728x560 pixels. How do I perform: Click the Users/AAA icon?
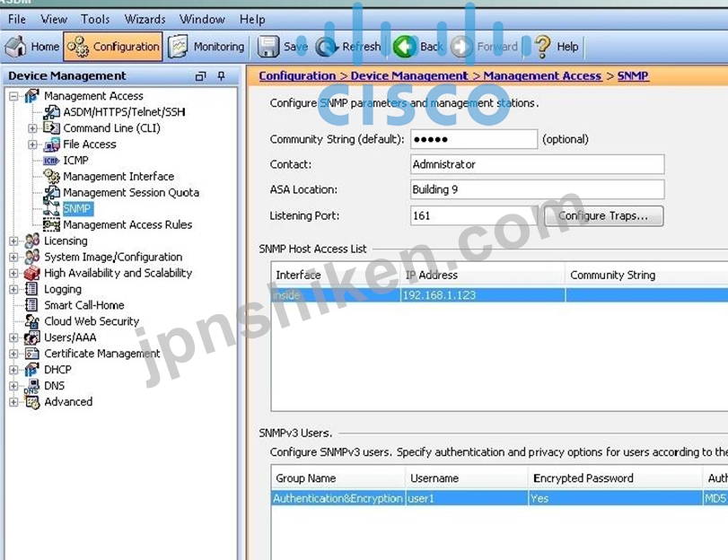click(x=32, y=337)
